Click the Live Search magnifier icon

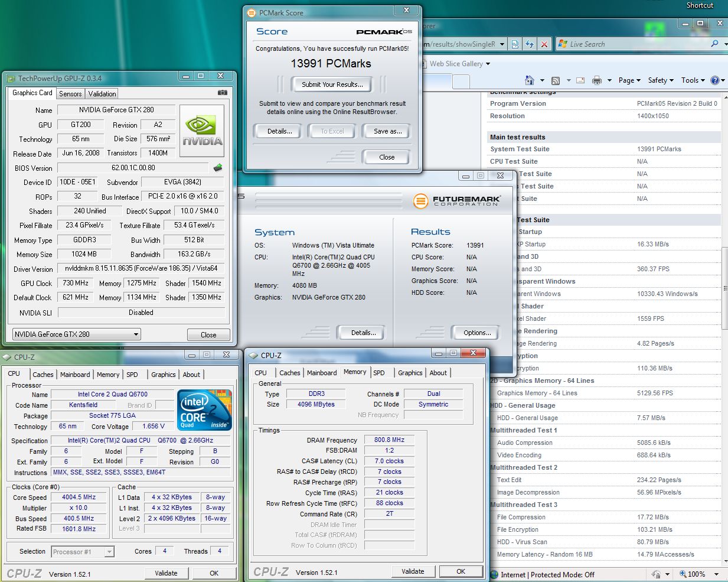[x=715, y=44]
